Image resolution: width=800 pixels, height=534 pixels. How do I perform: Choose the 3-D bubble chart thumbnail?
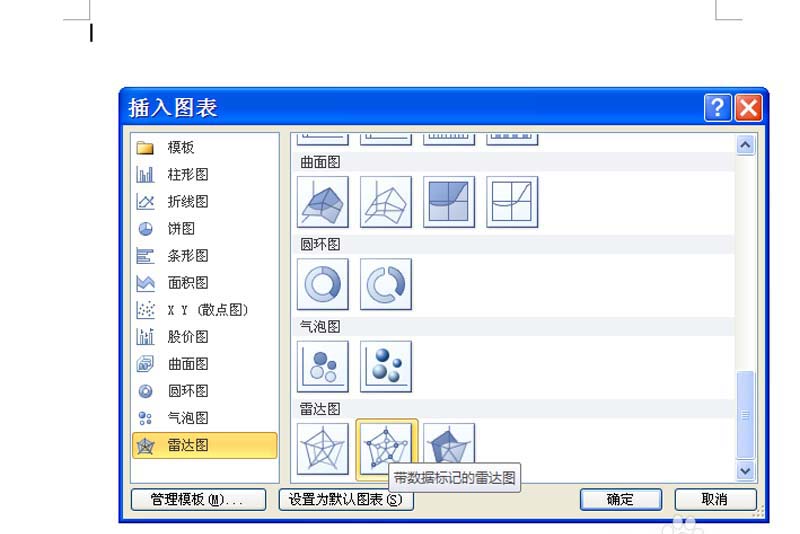pos(386,366)
